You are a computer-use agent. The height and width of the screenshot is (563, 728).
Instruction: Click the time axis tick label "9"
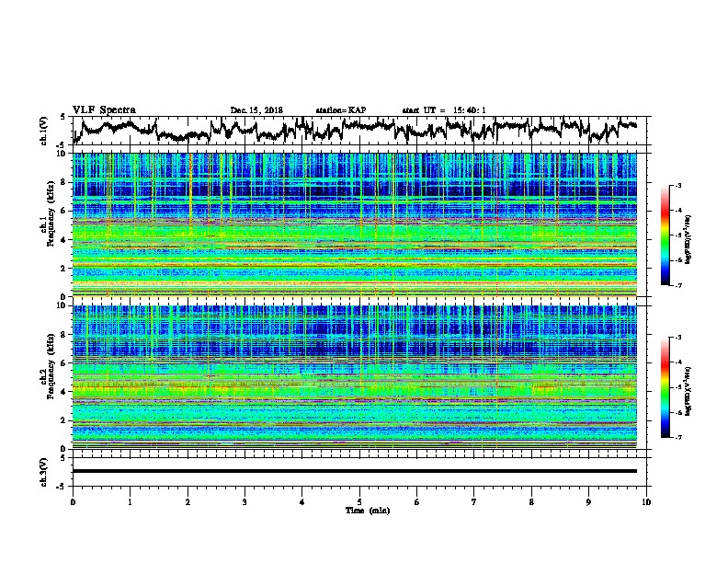click(588, 502)
